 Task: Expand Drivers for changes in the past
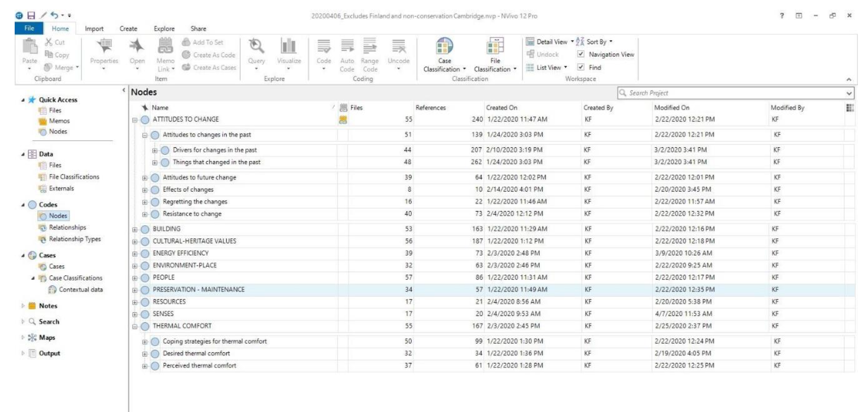[x=155, y=150]
